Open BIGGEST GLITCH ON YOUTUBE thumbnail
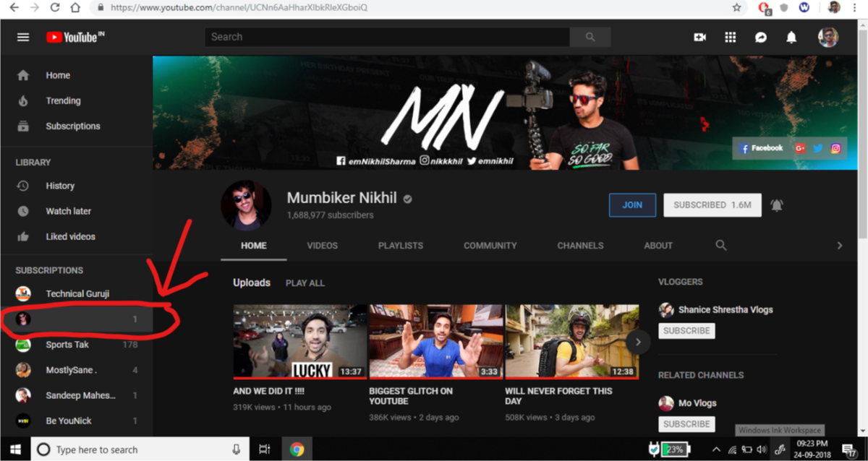 click(x=436, y=342)
